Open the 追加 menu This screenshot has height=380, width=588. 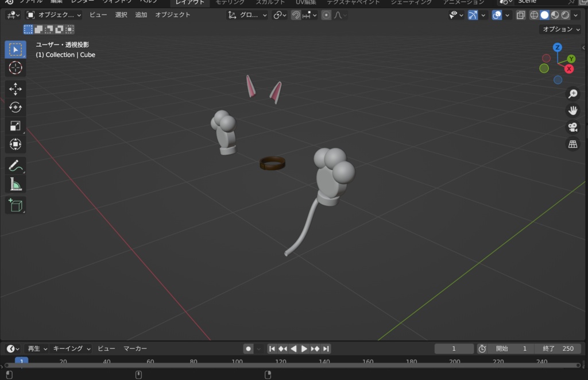[141, 15]
